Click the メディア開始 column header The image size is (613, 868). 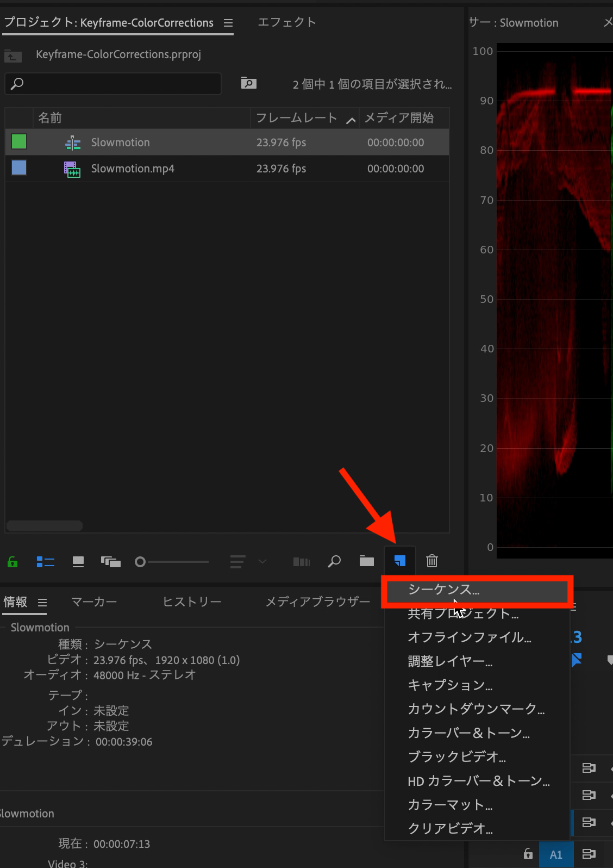coord(399,118)
